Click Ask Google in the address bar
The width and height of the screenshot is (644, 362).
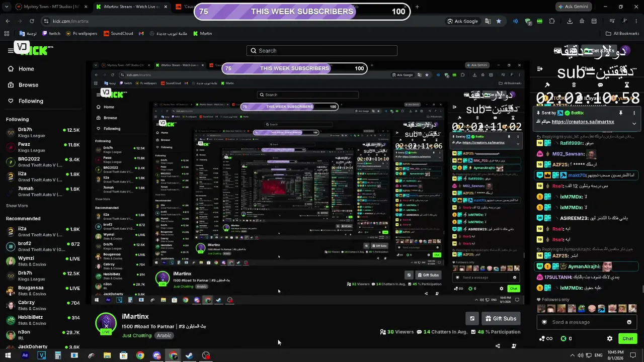[x=463, y=21]
